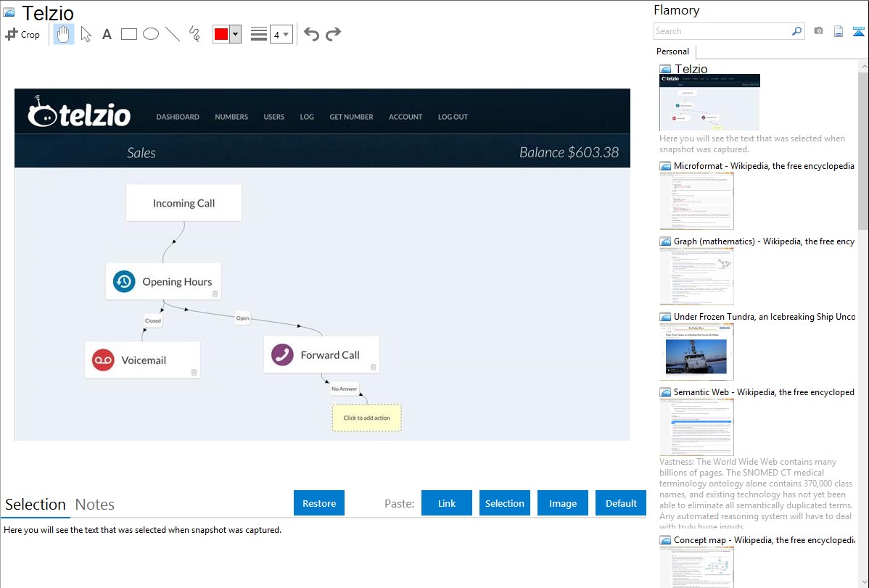Open the Graph (mathematics) snapshot thumbnail
869x588 pixels.
tap(696, 276)
